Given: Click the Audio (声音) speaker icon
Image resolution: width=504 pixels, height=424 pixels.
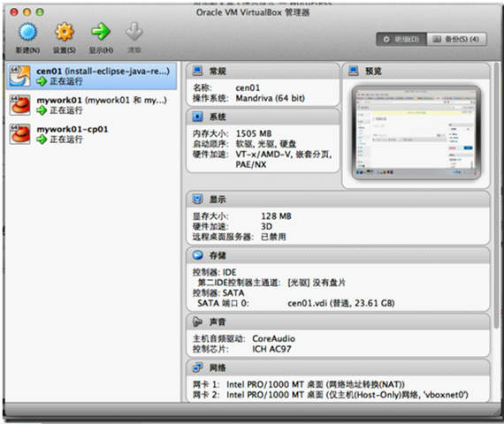Looking at the screenshot, I should click(x=197, y=322).
